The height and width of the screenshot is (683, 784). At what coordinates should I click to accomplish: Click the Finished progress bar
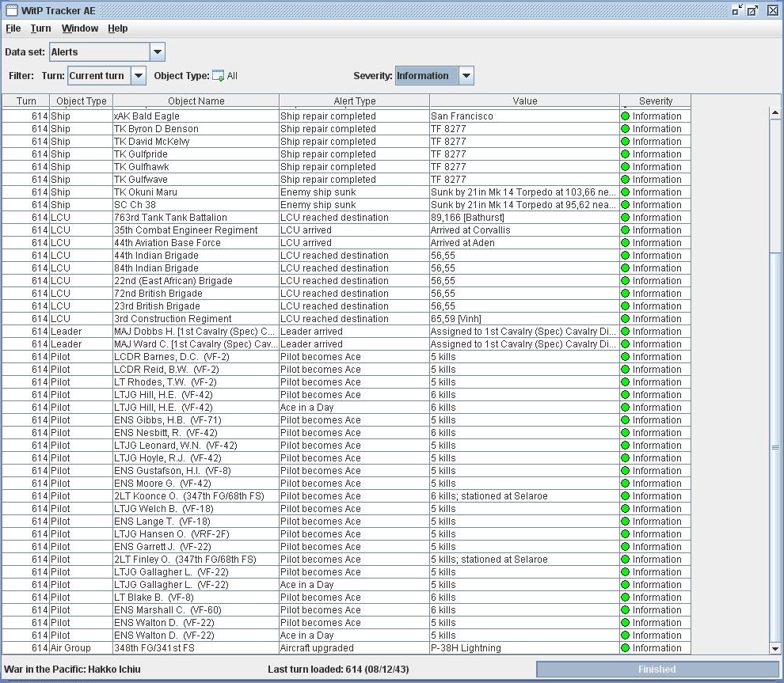(x=657, y=669)
